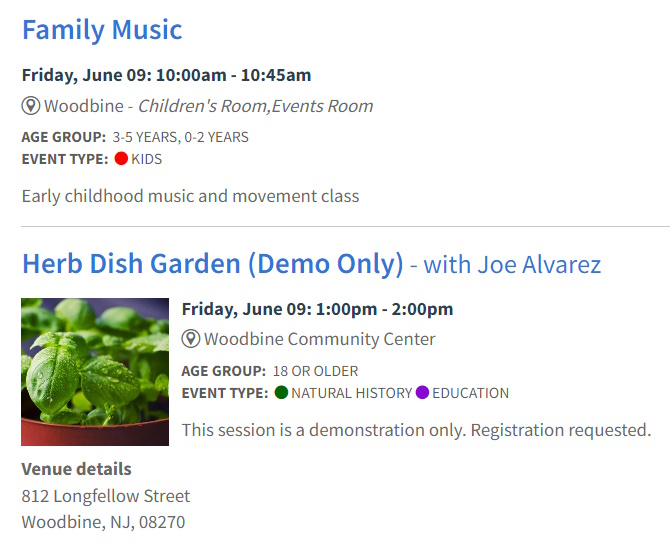The height and width of the screenshot is (544, 670).
Task: Click the Children's Room, Events Room text
Action: click(x=255, y=106)
